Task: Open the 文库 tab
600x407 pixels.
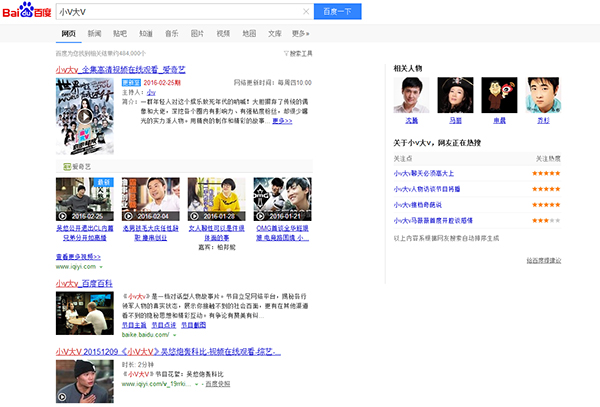Action: [275, 33]
